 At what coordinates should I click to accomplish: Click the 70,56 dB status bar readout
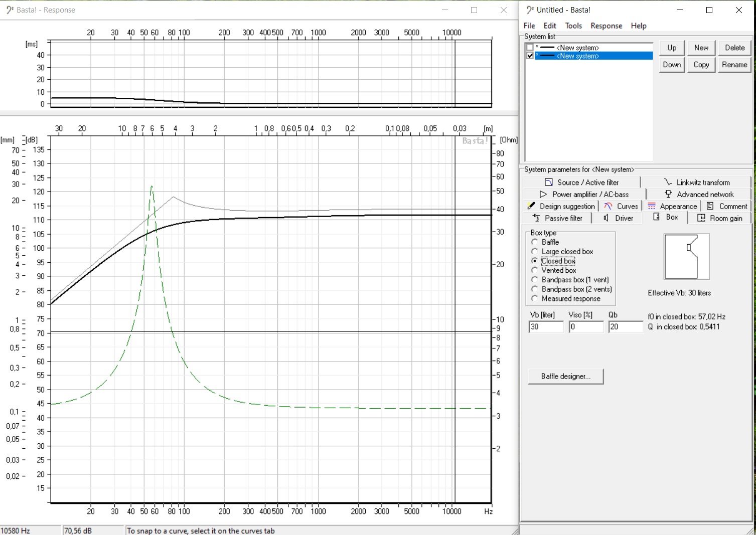(93, 530)
